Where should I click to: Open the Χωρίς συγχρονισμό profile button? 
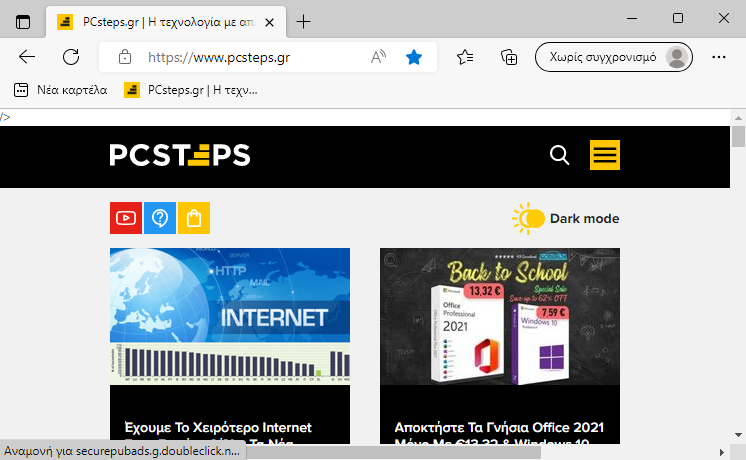point(614,57)
